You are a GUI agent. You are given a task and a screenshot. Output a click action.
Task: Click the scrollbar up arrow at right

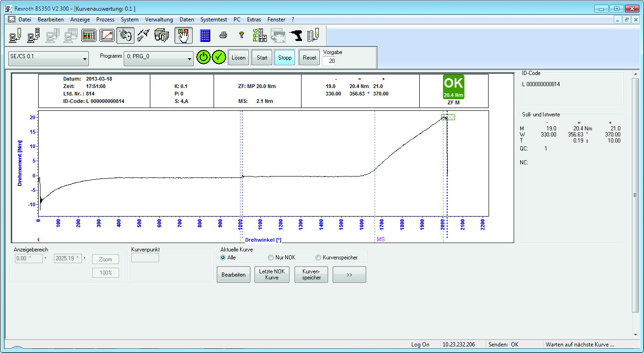coord(635,75)
